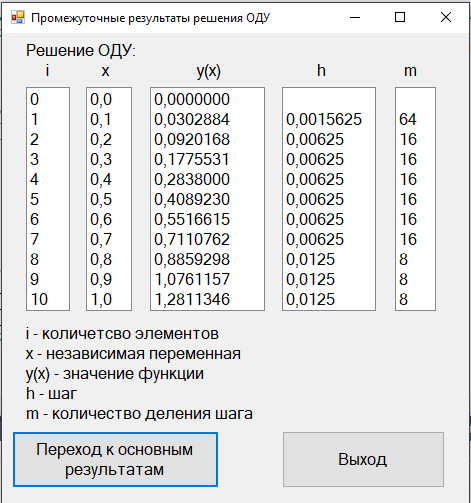This screenshot has height=503, width=471.
Task: Close the intermediate results window
Action: point(446,17)
